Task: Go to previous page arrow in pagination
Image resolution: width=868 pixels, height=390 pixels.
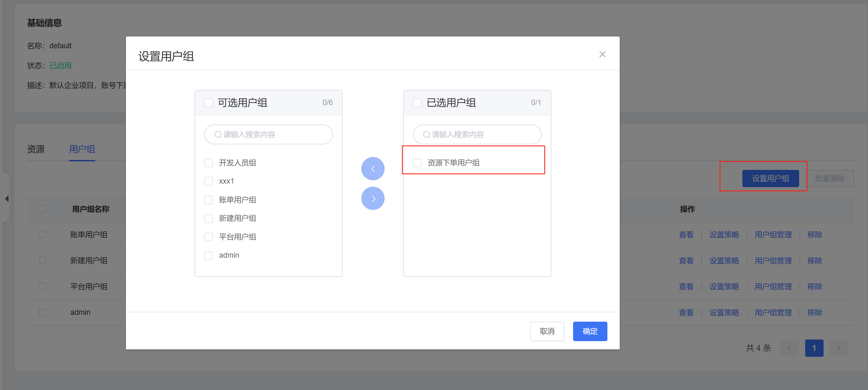Action: point(789,348)
